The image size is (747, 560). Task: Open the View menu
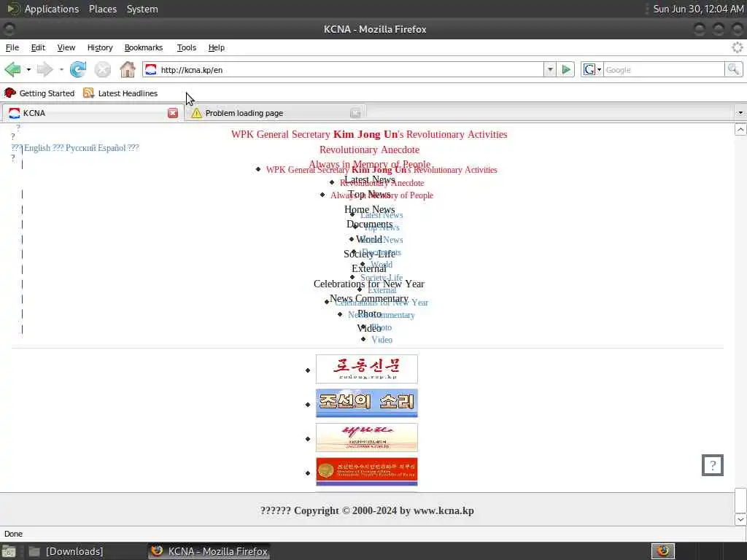pyautogui.click(x=66, y=47)
